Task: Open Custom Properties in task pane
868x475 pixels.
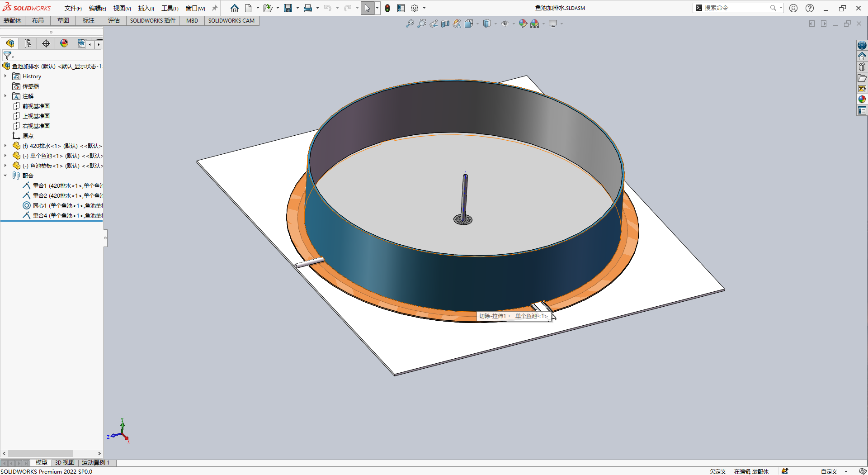Action: click(x=862, y=110)
